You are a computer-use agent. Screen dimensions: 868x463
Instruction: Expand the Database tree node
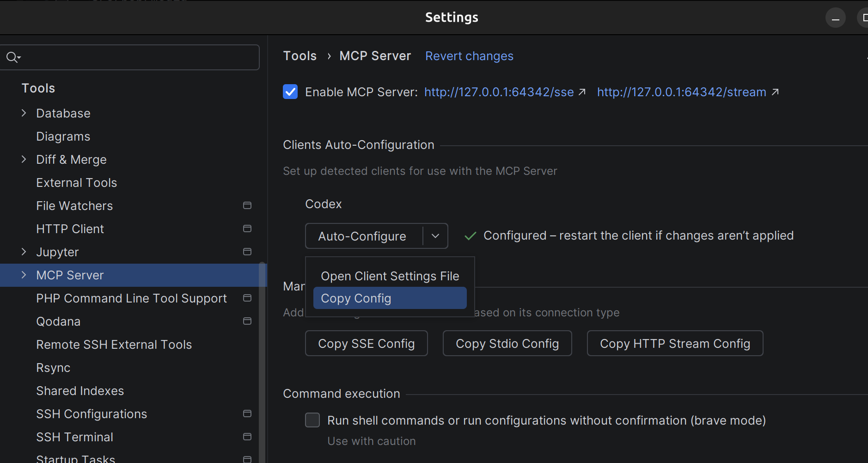(x=24, y=113)
